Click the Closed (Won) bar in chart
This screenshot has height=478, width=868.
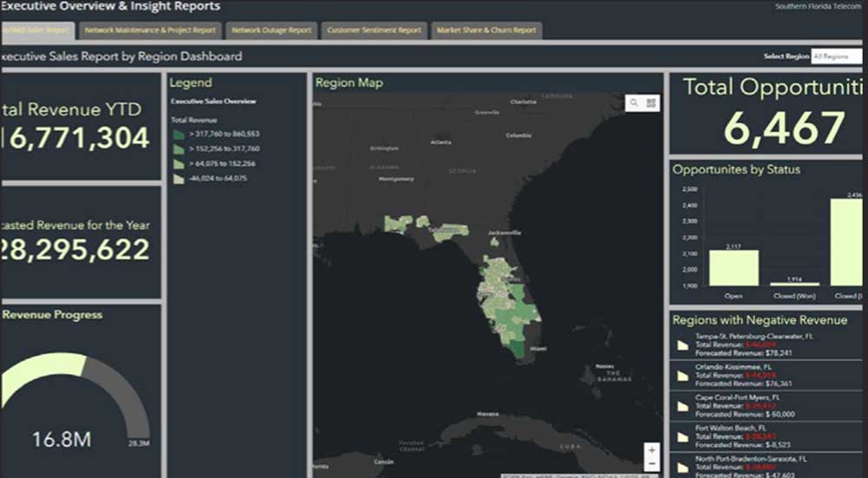(794, 284)
